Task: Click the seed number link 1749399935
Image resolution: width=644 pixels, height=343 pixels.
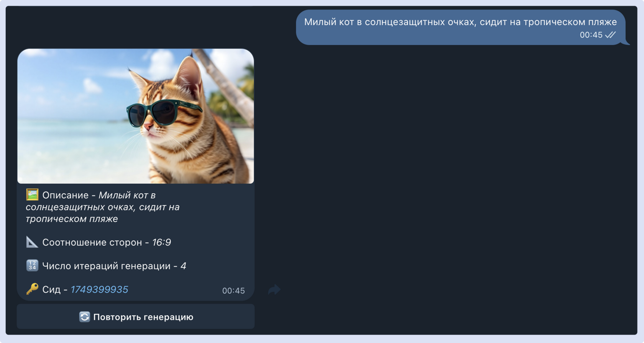Action: [99, 289]
